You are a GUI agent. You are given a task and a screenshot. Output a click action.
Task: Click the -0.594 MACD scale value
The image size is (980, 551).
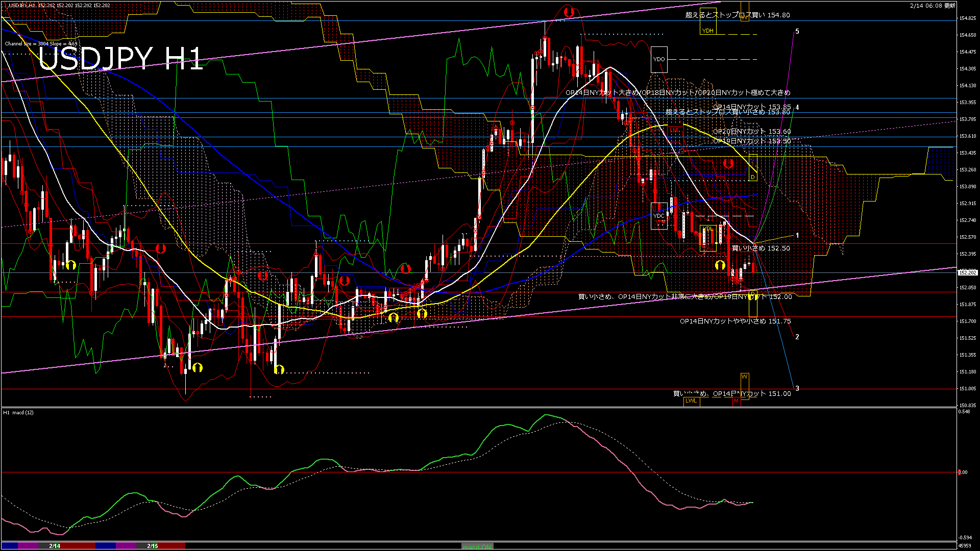point(964,537)
